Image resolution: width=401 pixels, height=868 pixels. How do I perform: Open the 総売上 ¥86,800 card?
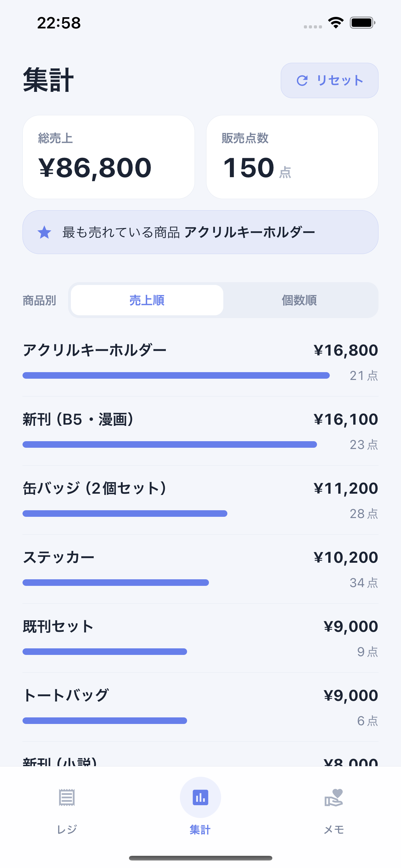click(108, 157)
